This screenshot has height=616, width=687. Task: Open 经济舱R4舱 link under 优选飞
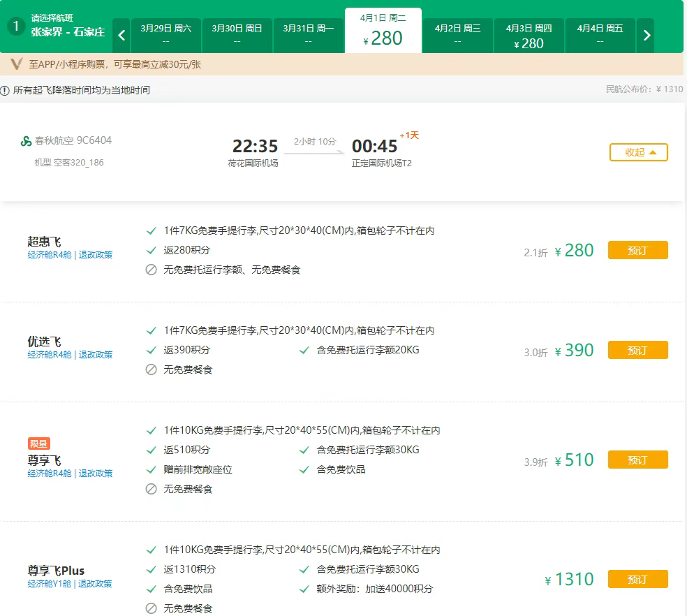tap(50, 355)
